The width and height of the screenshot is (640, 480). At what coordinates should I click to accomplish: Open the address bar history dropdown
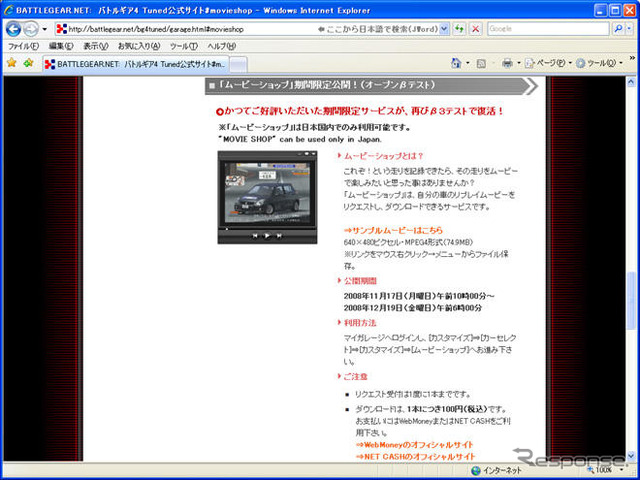pos(444,29)
